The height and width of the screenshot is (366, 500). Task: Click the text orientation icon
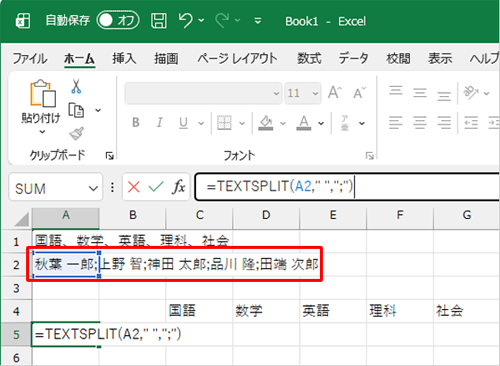click(x=471, y=93)
